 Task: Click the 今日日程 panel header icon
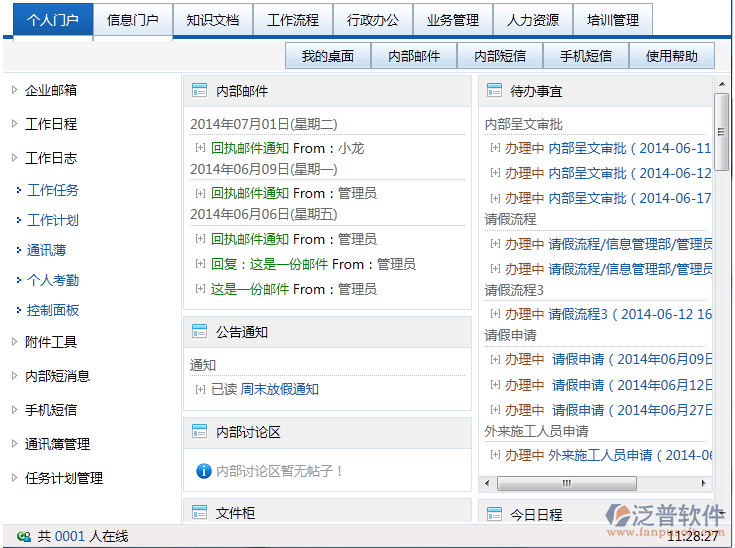tap(493, 514)
